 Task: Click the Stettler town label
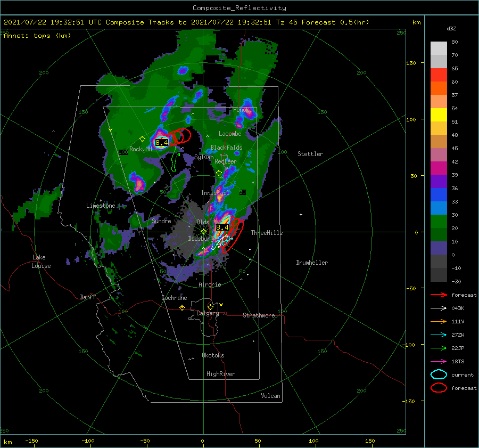pyautogui.click(x=310, y=154)
